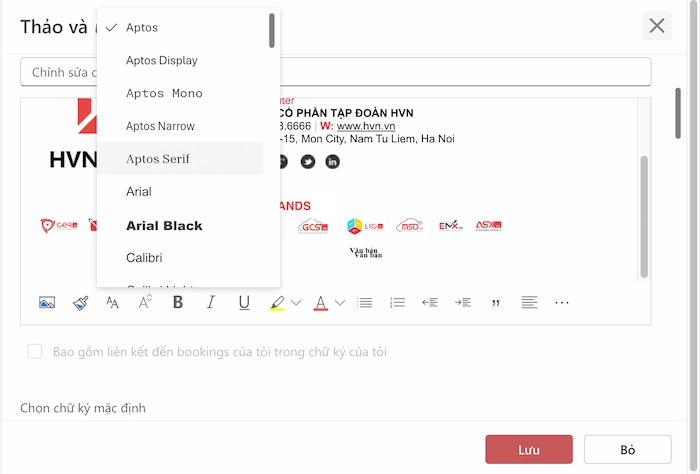Click the HVN company name text
Image resolution: width=700 pixels, height=474 pixels.
click(346, 113)
